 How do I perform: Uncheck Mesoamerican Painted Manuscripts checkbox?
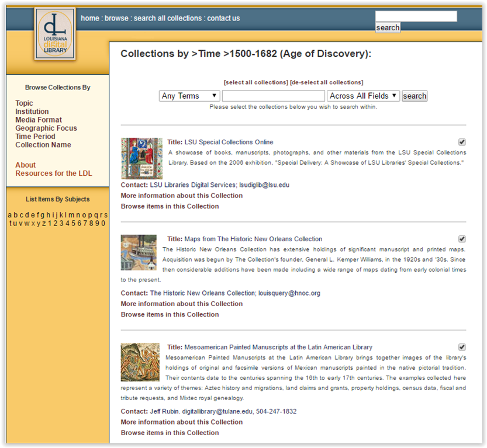462,347
